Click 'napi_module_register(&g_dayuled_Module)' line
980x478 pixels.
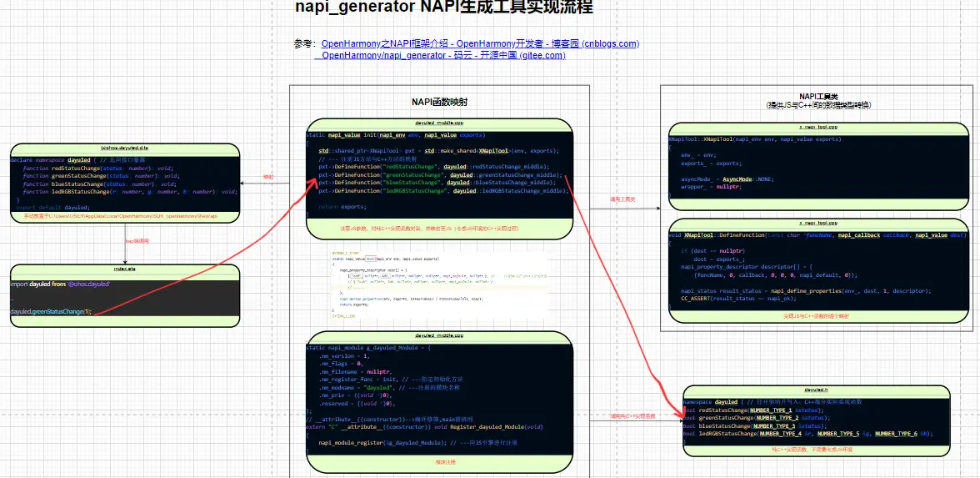click(x=417, y=443)
